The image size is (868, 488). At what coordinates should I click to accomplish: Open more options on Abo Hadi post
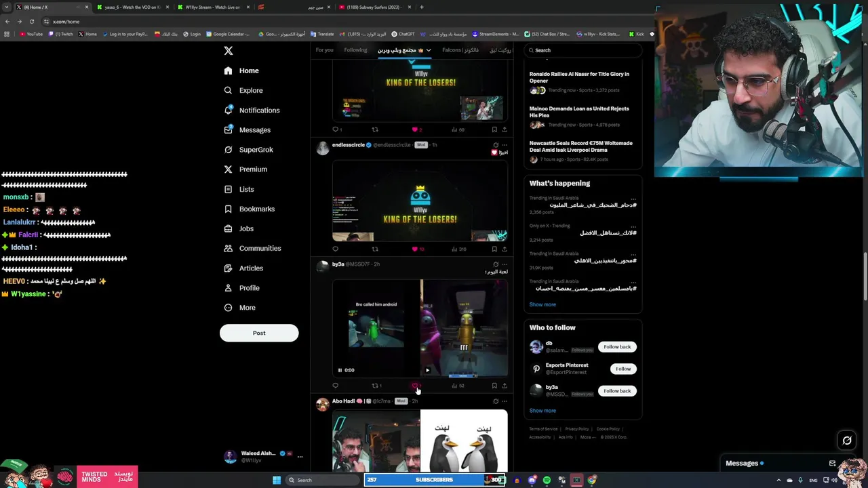point(505,401)
